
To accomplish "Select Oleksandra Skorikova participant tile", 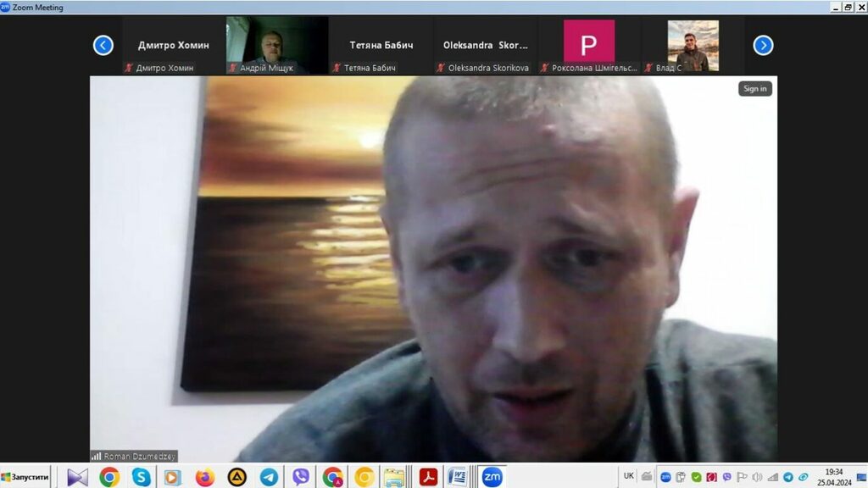I will (x=485, y=46).
